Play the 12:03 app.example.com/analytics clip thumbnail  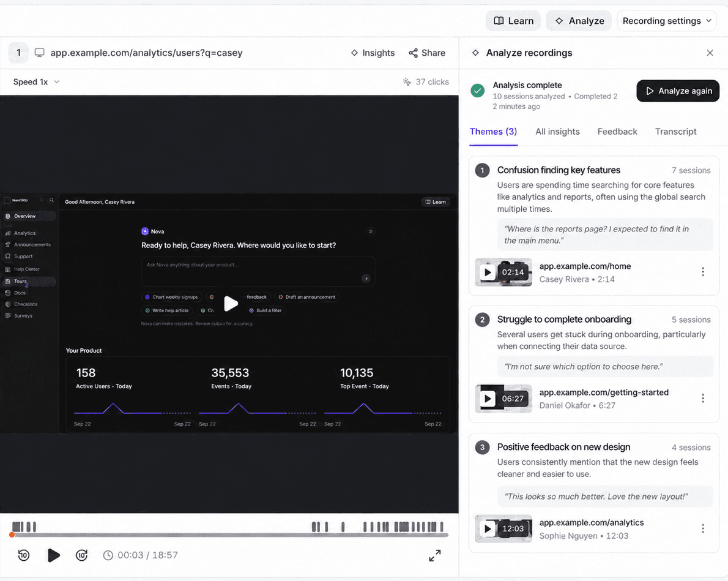pyautogui.click(x=503, y=529)
